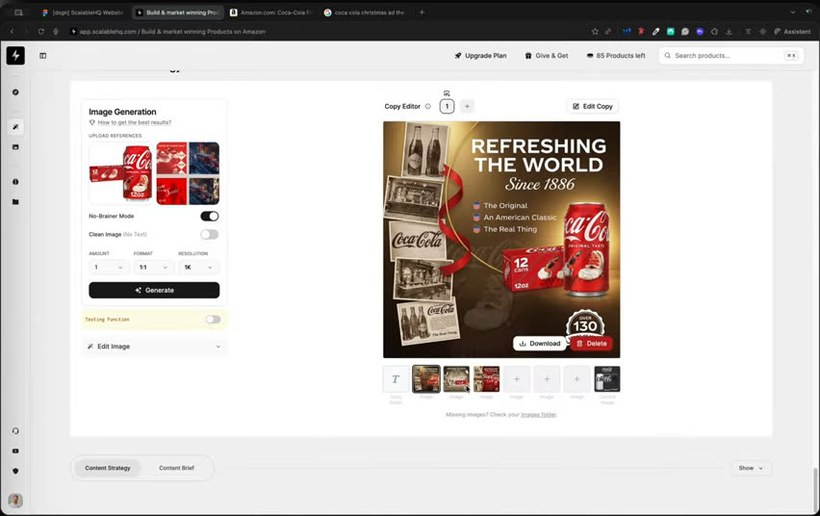Switch to the Amazon.com Coca-Cola browser tab
This screenshot has height=516, width=820.
point(270,12)
